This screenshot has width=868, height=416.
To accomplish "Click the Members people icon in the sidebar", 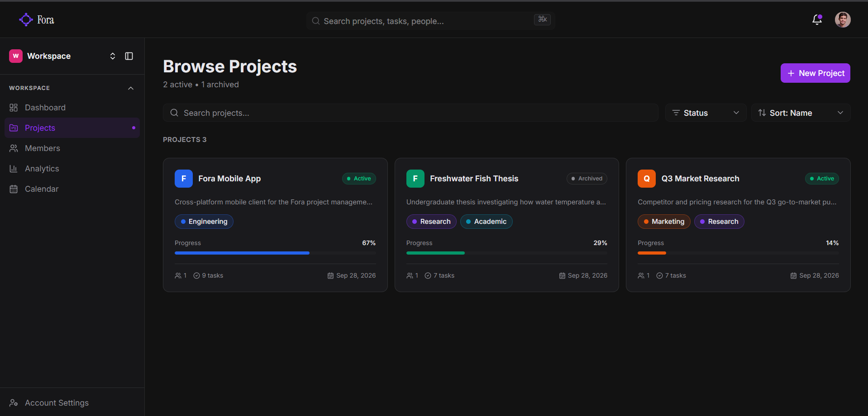I will [x=14, y=148].
